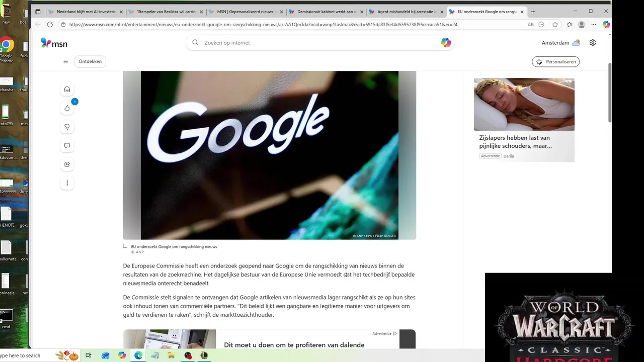Open Task View on the taskbar
The width and height of the screenshot is (644, 362).
89,355
